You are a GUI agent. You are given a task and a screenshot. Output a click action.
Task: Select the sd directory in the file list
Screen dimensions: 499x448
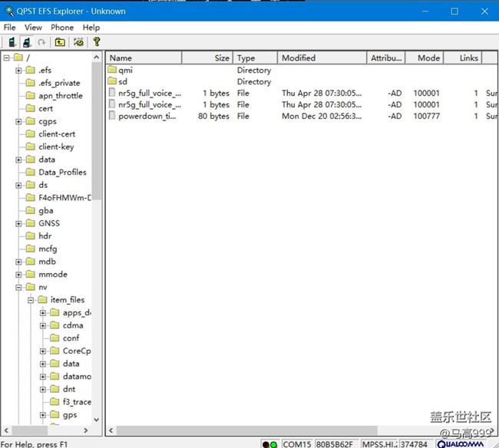[x=122, y=81]
